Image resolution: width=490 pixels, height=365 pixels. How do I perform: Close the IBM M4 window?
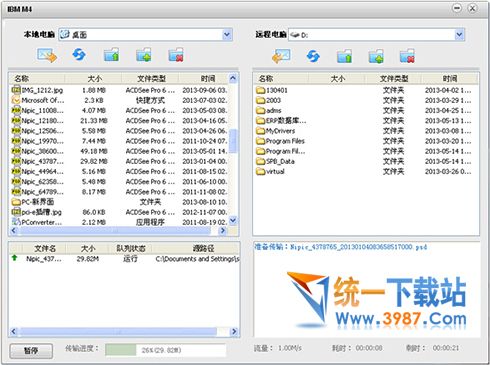pyautogui.click(x=472, y=8)
